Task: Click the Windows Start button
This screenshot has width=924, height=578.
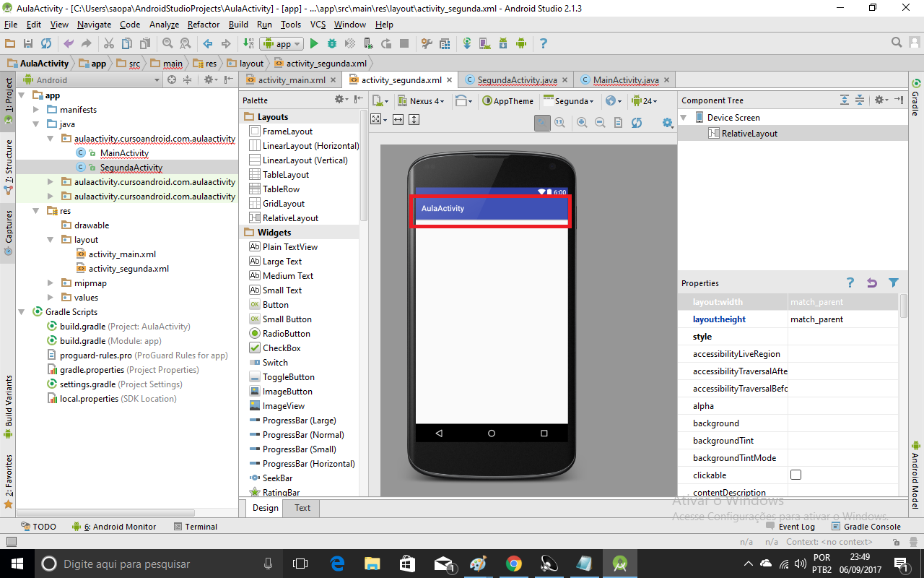Action: pyautogui.click(x=17, y=563)
